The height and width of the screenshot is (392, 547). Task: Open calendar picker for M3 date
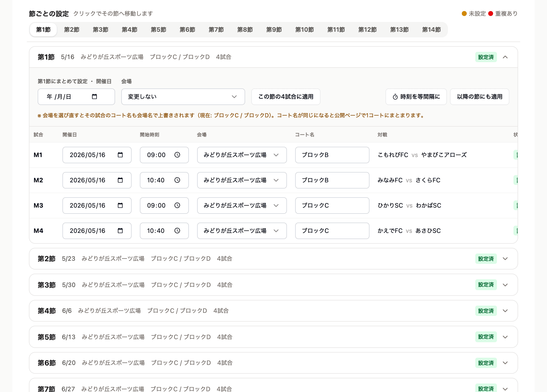(x=120, y=205)
